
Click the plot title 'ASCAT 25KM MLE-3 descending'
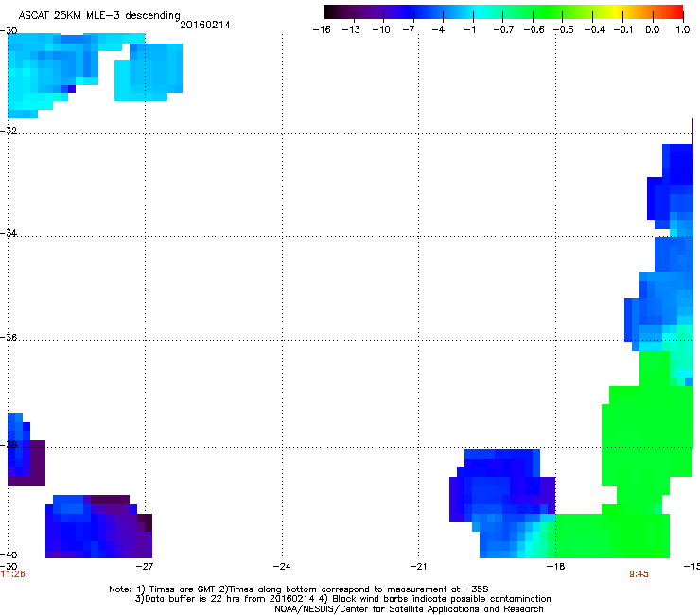[x=99, y=15]
